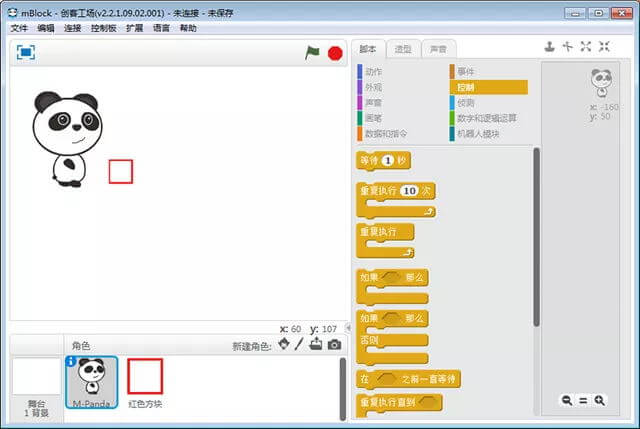640x429 pixels.
Task: Reset scripts area zoom with equals icon
Action: (583, 401)
